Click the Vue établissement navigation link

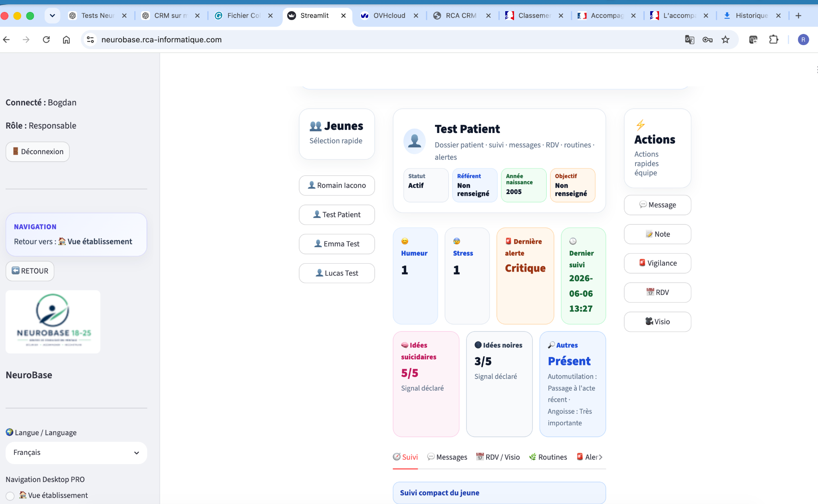tap(95, 242)
